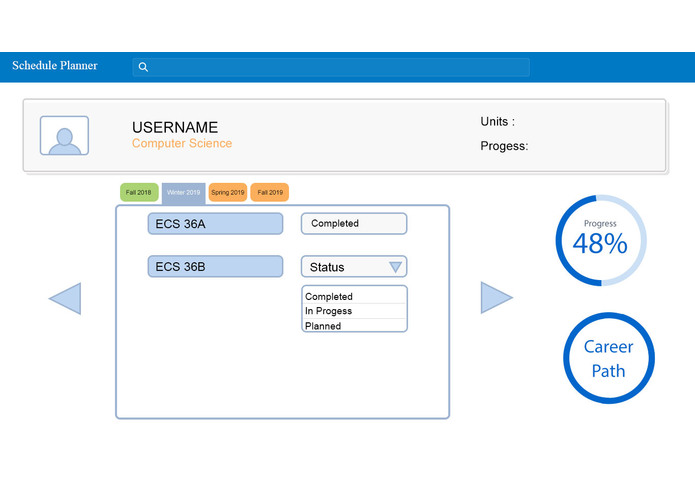The height and width of the screenshot is (494, 695).
Task: Switch to the Fall 2019 tab
Action: pyautogui.click(x=269, y=192)
